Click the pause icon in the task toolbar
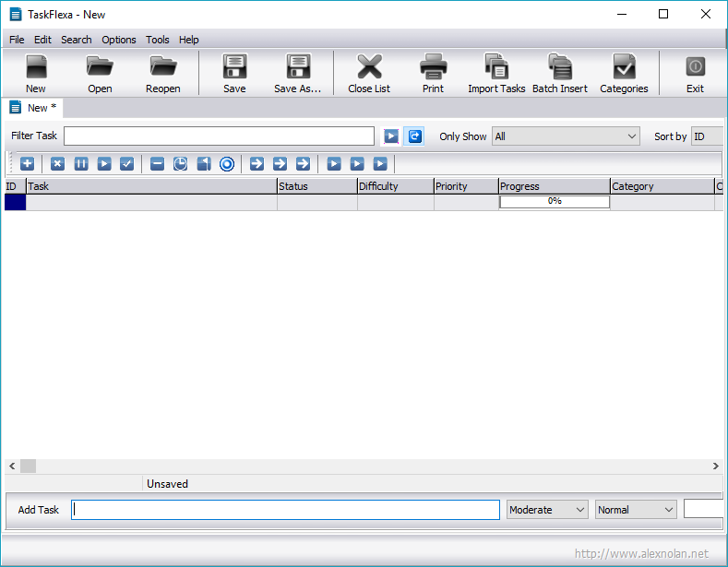The image size is (728, 567). coord(81,164)
